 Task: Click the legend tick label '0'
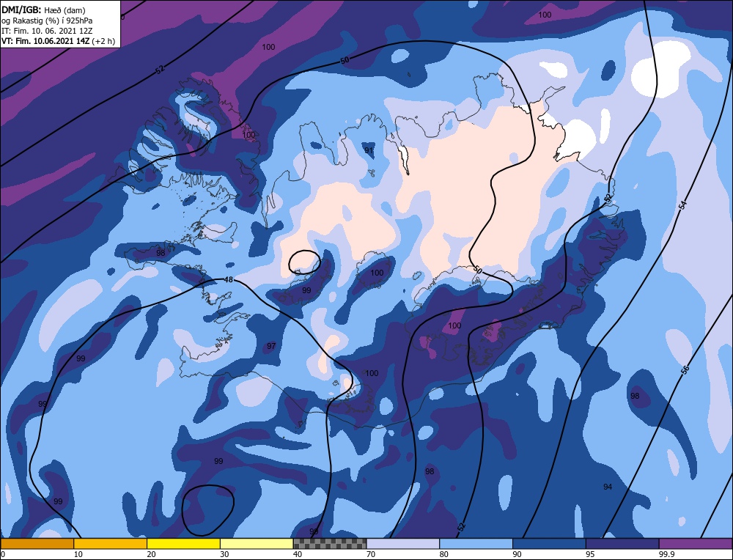point(3,554)
